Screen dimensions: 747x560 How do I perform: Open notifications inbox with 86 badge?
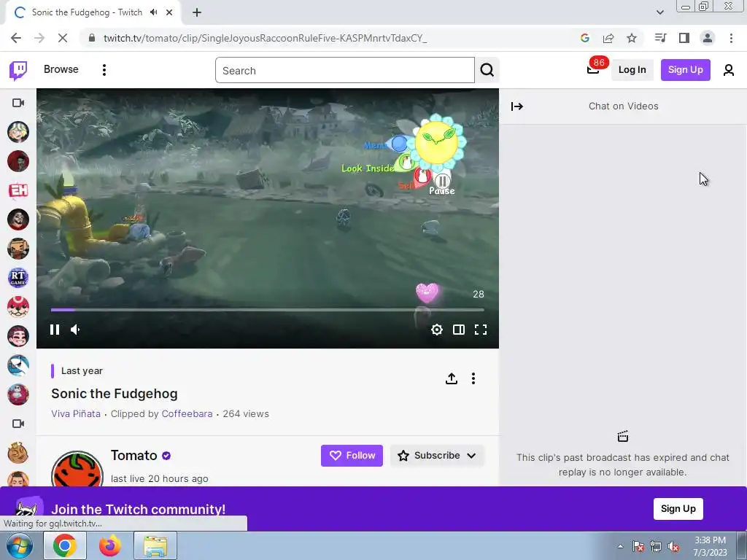(592, 70)
